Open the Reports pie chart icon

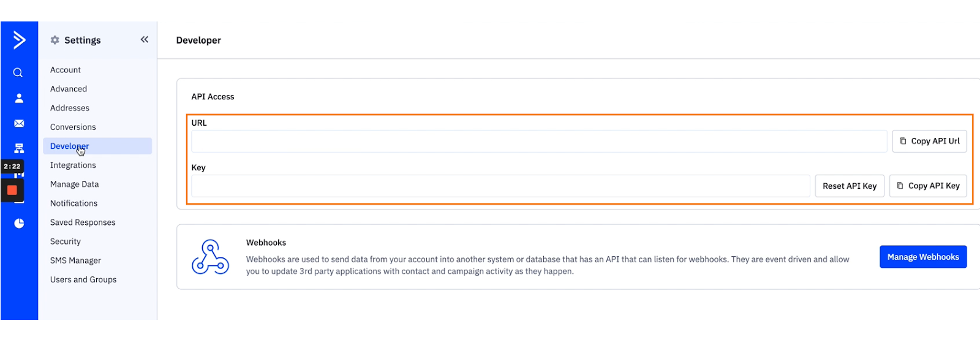click(19, 223)
